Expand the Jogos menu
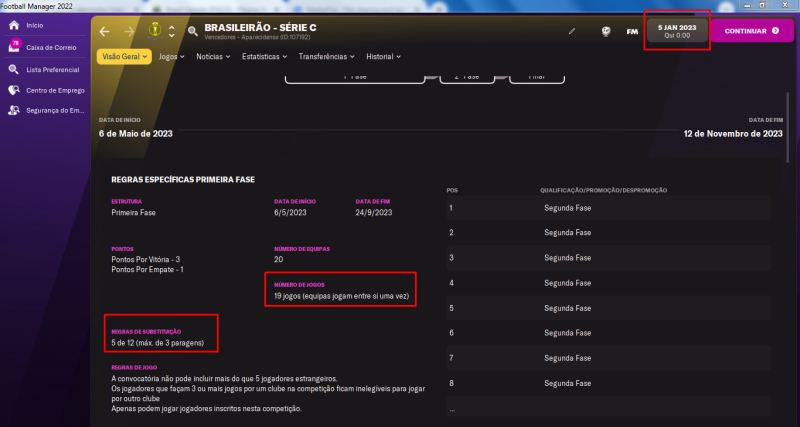This screenshot has width=800, height=427. (x=171, y=57)
